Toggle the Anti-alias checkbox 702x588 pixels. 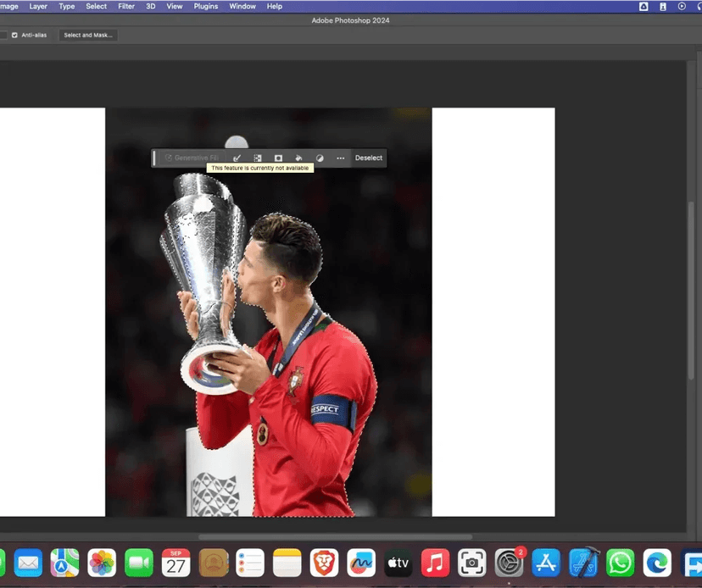14,35
